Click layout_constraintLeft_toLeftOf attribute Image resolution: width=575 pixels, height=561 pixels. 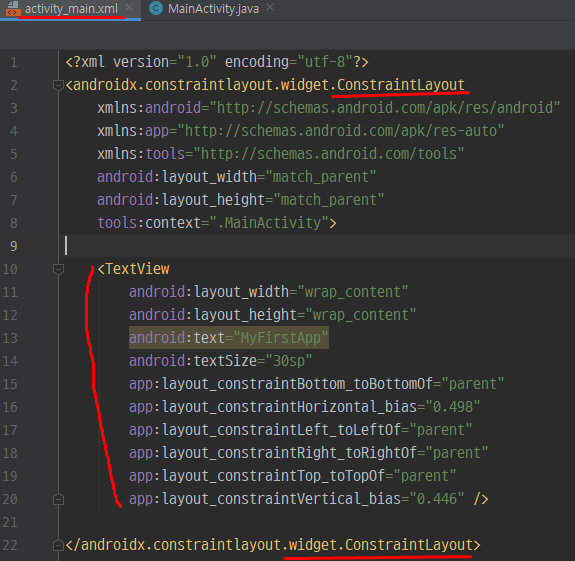pyautogui.click(x=300, y=430)
